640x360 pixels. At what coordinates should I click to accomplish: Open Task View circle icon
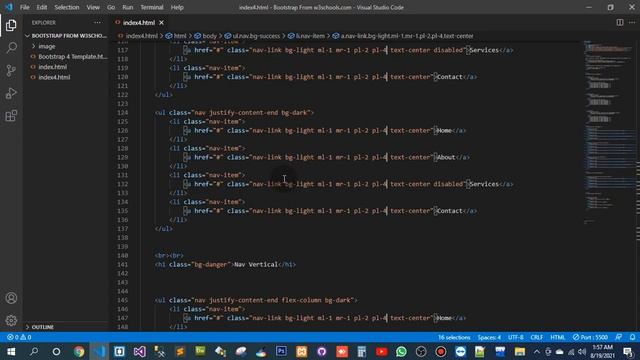[56, 351]
